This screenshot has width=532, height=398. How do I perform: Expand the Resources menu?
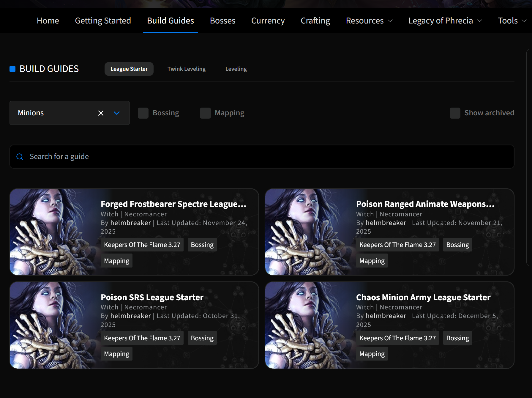pos(369,21)
